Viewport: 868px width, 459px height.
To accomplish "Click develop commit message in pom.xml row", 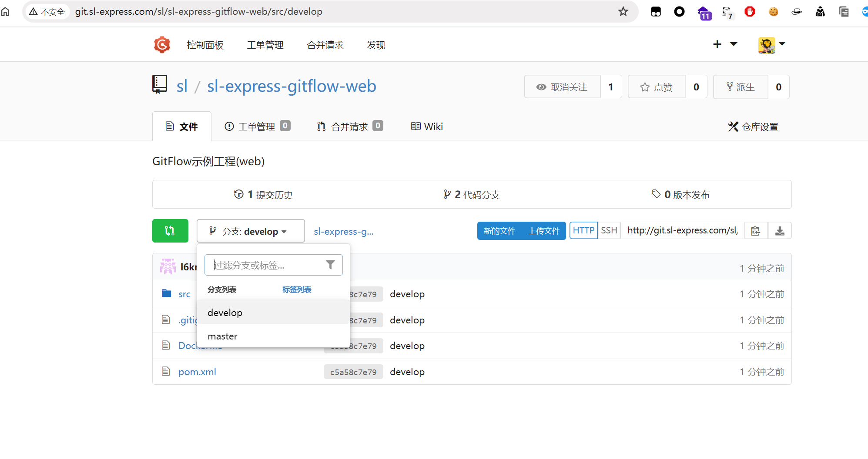I will pyautogui.click(x=407, y=372).
